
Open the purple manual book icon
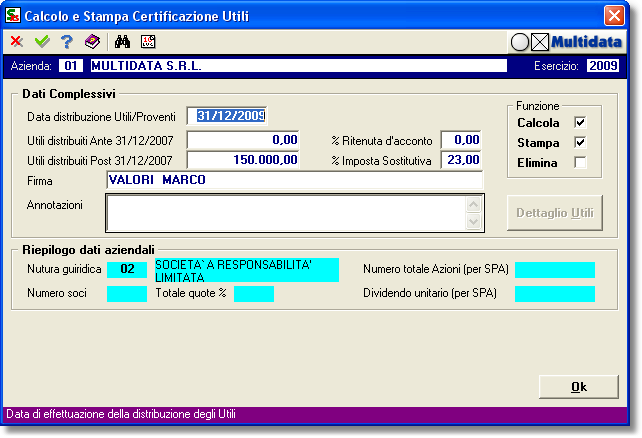coord(92,41)
